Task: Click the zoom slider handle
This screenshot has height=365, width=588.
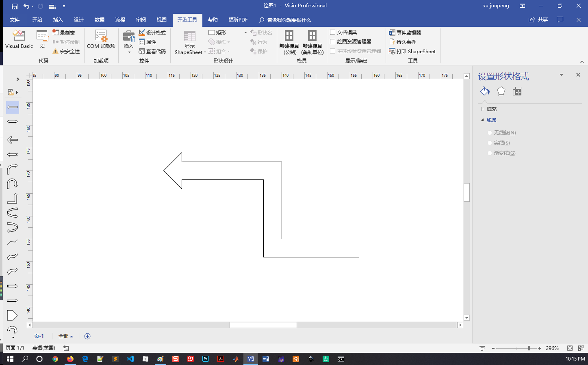Action: tap(529, 348)
